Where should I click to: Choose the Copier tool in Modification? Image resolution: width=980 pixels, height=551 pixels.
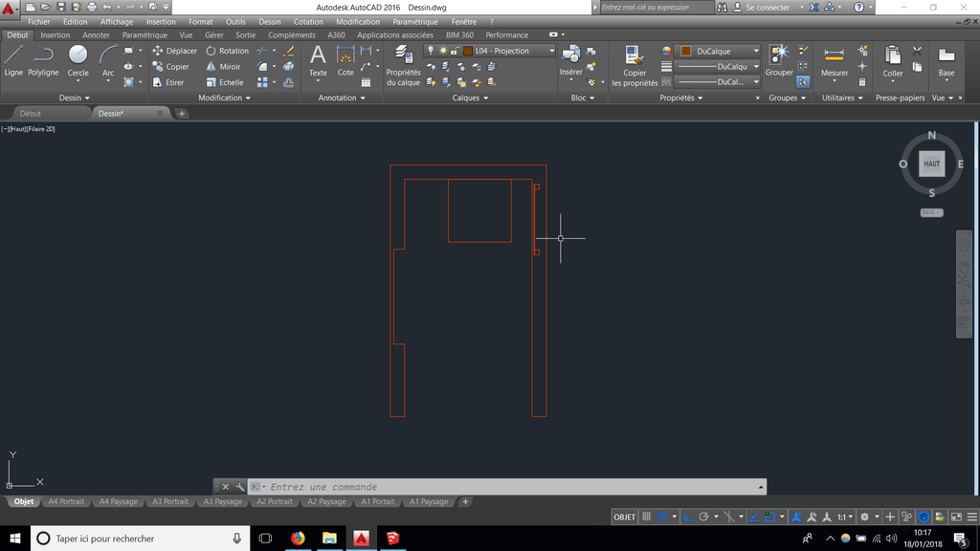click(171, 66)
